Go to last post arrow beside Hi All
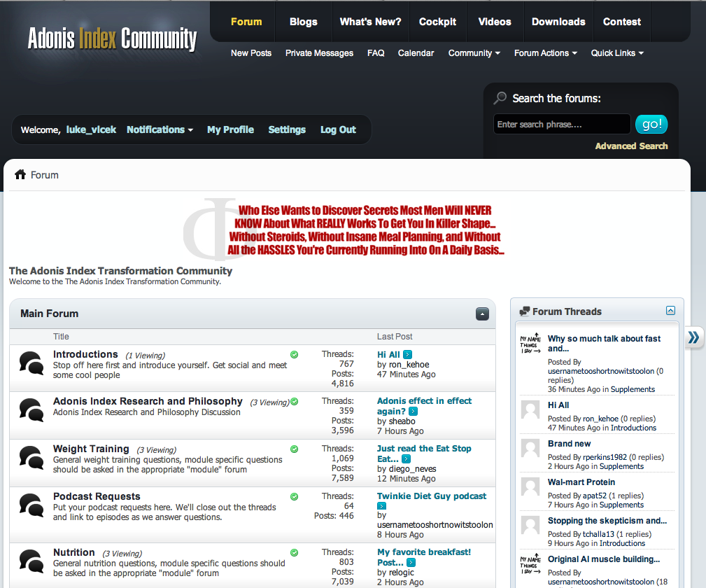The height and width of the screenshot is (588, 706). (408, 355)
